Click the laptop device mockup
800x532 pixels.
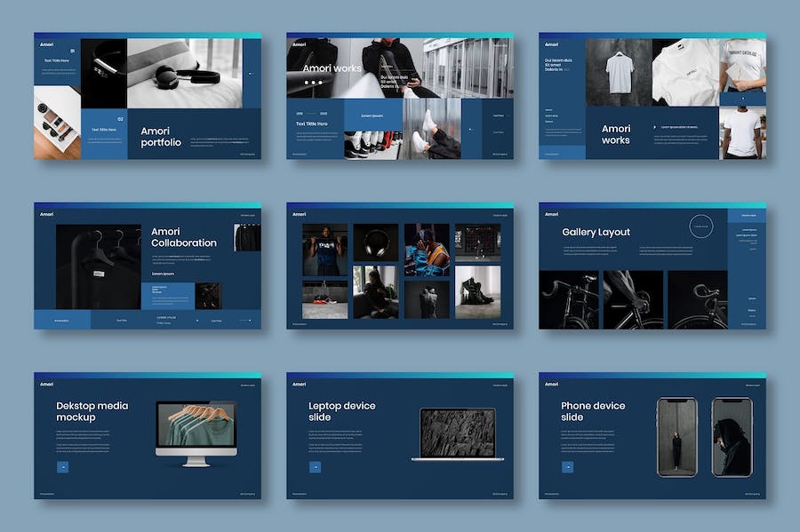[x=457, y=434]
